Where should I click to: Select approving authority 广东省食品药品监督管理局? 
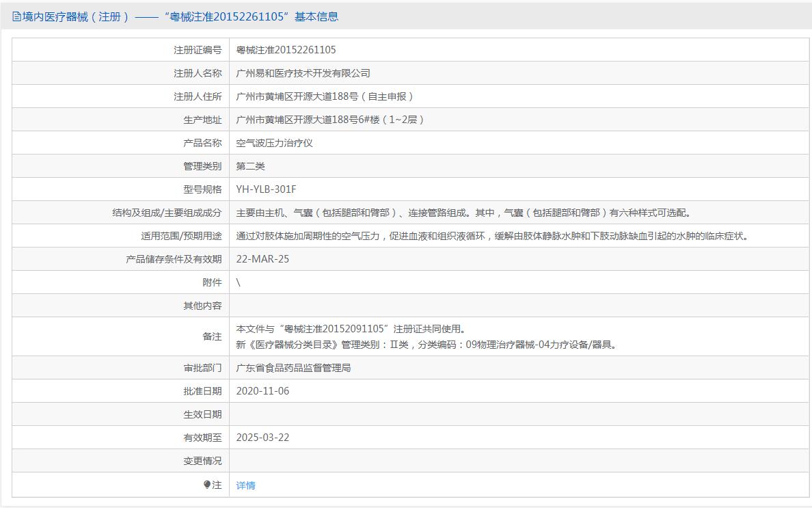click(294, 368)
